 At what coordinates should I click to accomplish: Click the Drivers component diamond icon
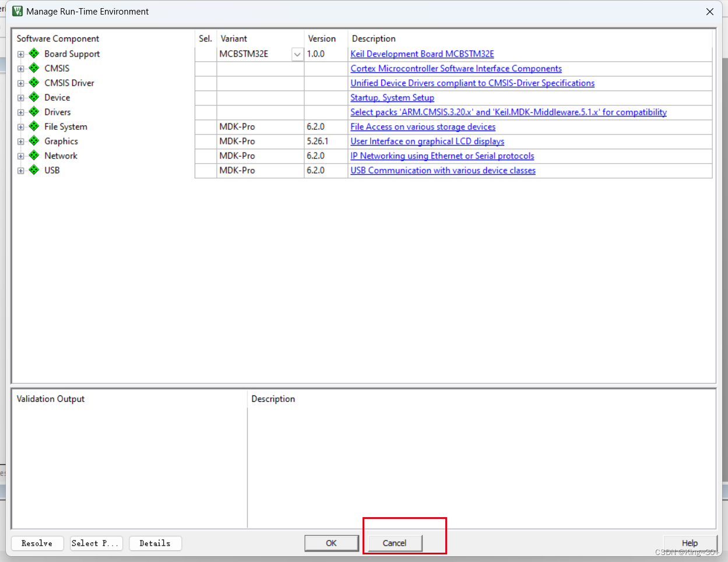pyautogui.click(x=34, y=112)
